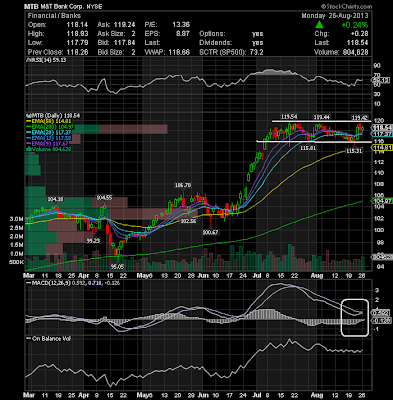Click the yellow EMA(50) legend entry
393x400 pixels.
click(x=50, y=121)
